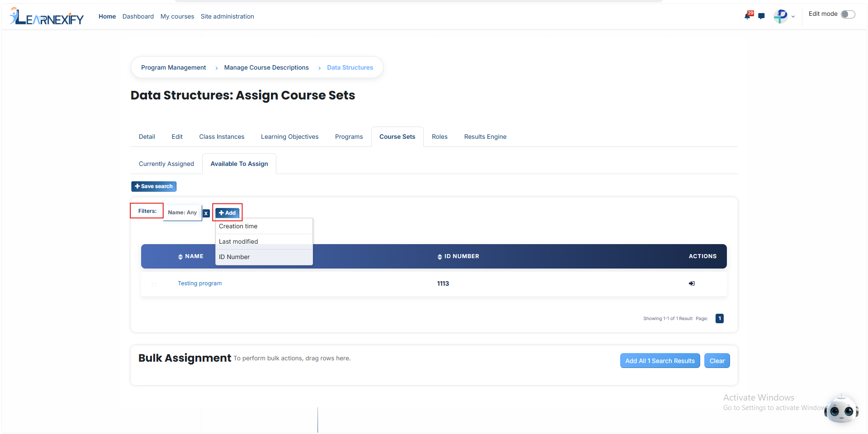Choose Last modified from filter menu
The height and width of the screenshot is (434, 868).
264,242
